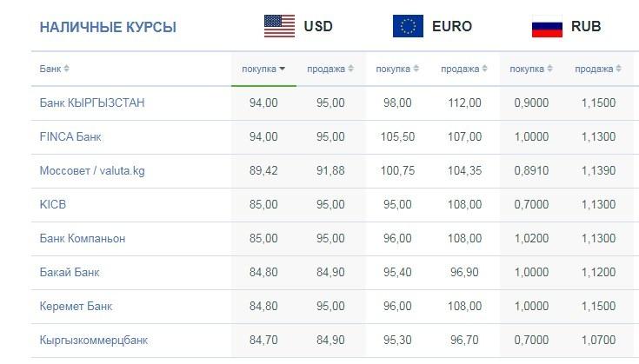Viewport: 639px width, 364px height.
Task: Open the Керемет Банк link
Action: 76,306
